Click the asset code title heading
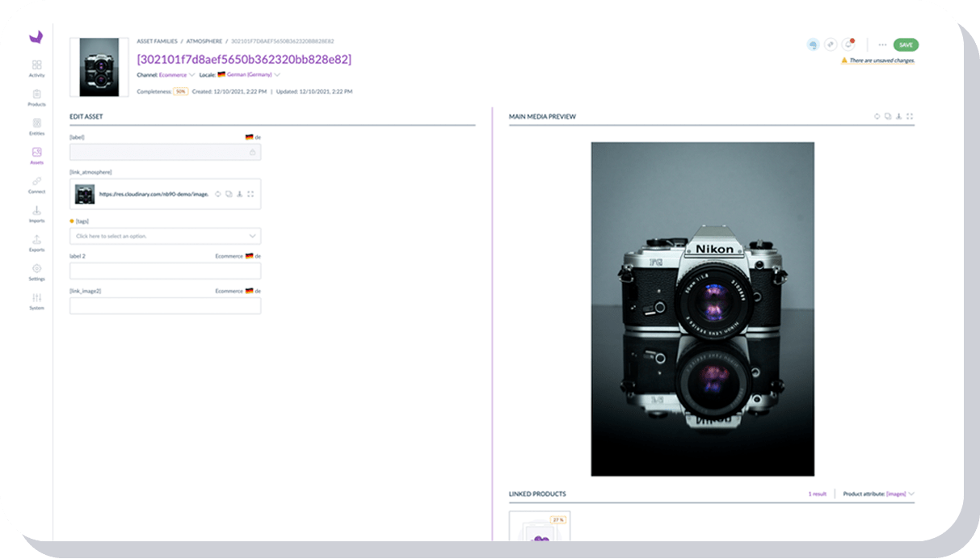Viewport: 980px width, 559px height. [x=244, y=59]
